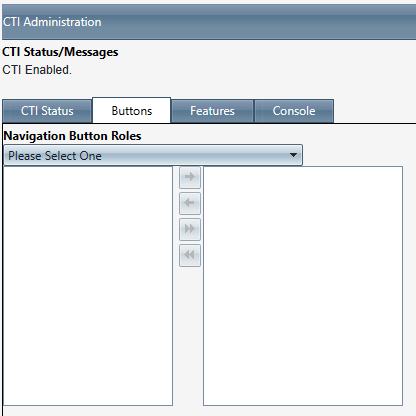The height and width of the screenshot is (416, 416).
Task: Focus the bottom area of the right list box
Action: coord(303,383)
